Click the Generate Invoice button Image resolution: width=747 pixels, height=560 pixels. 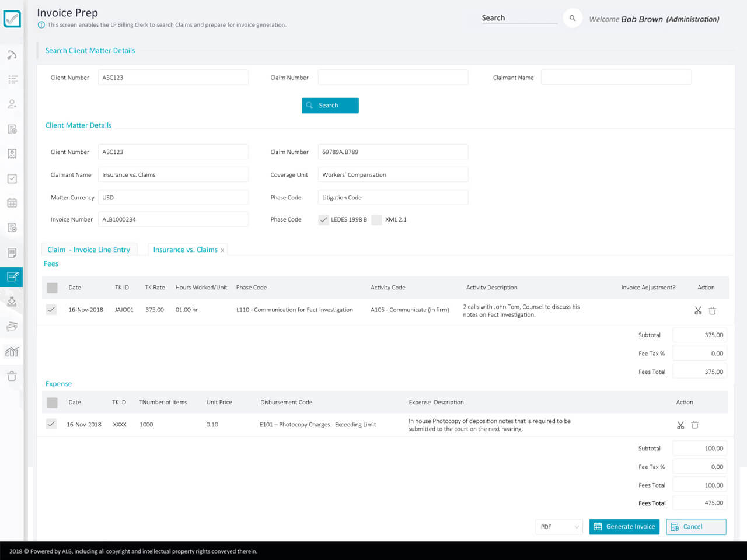coord(624,526)
